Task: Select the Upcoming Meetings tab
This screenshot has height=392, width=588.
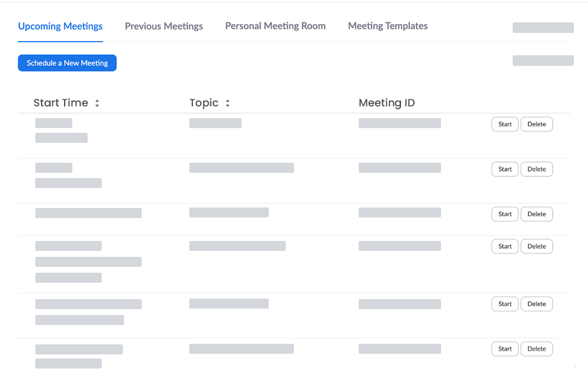Action: [x=60, y=26]
